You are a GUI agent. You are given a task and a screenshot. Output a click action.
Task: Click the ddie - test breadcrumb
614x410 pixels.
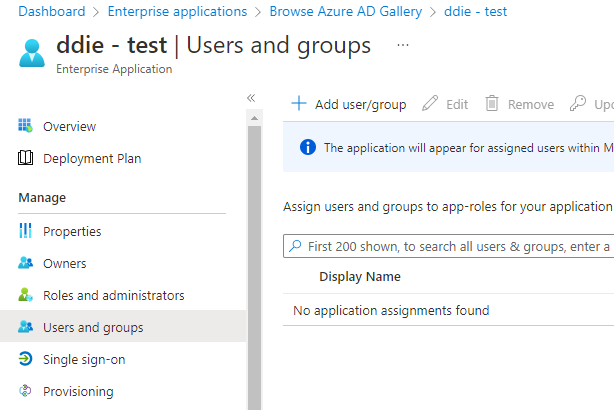[475, 11]
